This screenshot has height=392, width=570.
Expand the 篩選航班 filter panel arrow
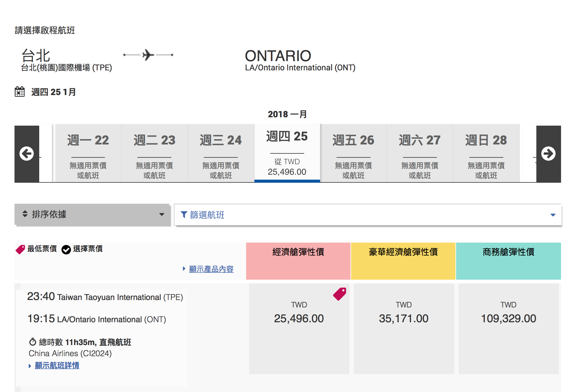pyautogui.click(x=553, y=215)
